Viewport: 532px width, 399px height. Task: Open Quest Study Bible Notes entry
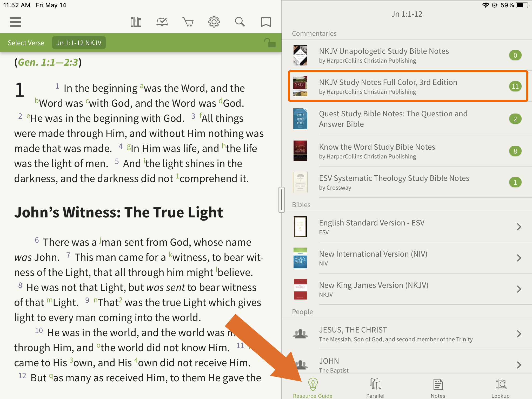407,119
